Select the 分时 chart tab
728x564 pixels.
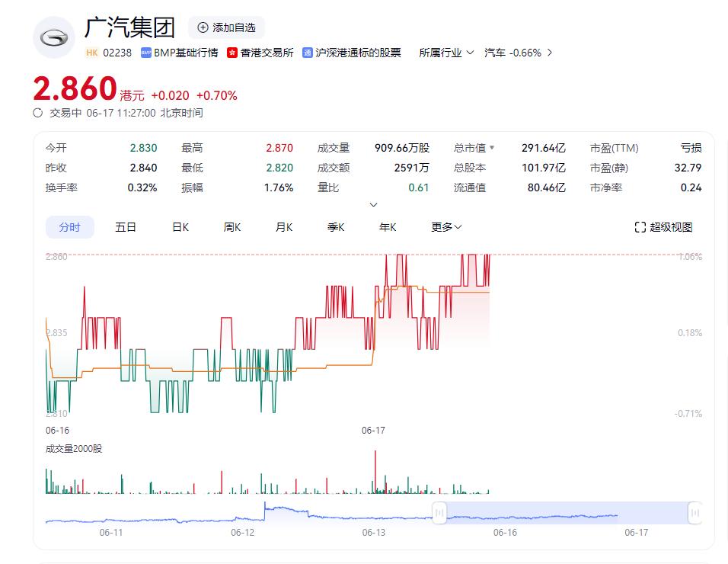coord(69,227)
